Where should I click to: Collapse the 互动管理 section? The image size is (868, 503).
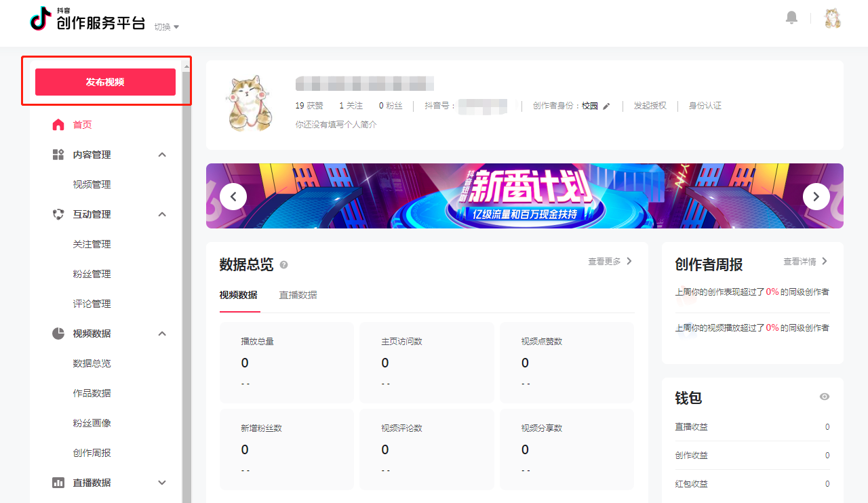coord(162,214)
